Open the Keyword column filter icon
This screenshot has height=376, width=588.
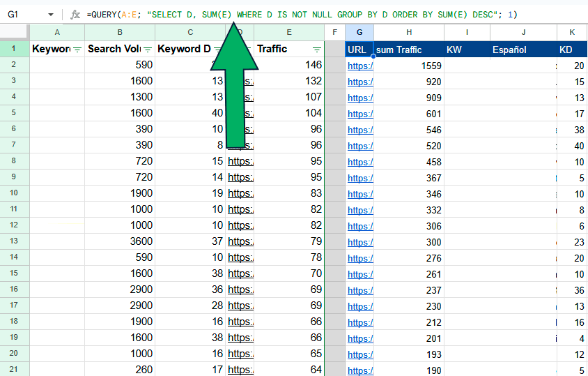[77, 50]
